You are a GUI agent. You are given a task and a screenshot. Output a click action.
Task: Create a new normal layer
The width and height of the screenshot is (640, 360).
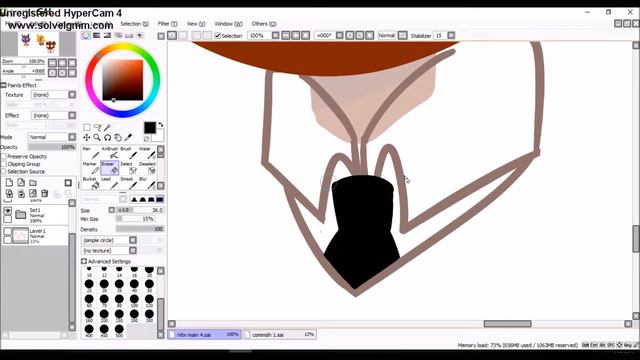[9, 182]
